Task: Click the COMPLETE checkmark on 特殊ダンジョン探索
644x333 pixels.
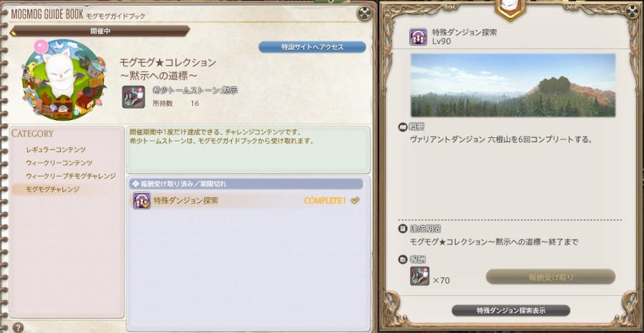Action: [x=355, y=201]
